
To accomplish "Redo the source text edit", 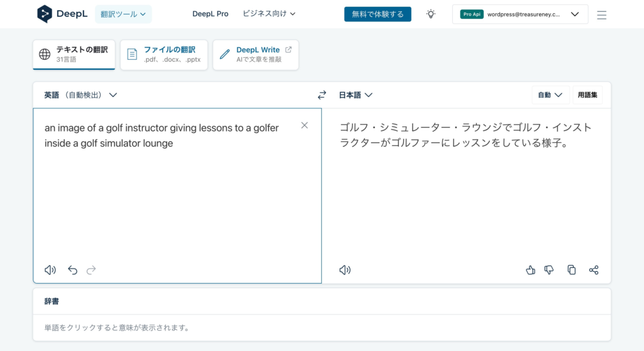I will [91, 270].
